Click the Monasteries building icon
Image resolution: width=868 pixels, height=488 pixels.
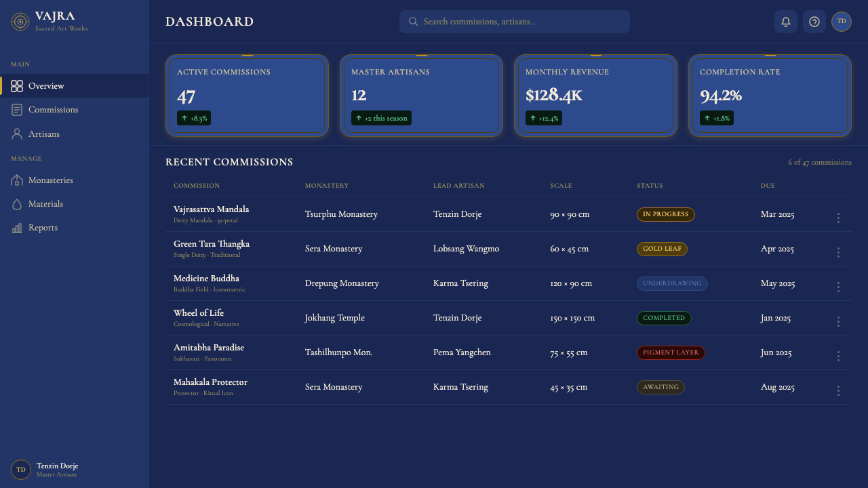point(17,180)
